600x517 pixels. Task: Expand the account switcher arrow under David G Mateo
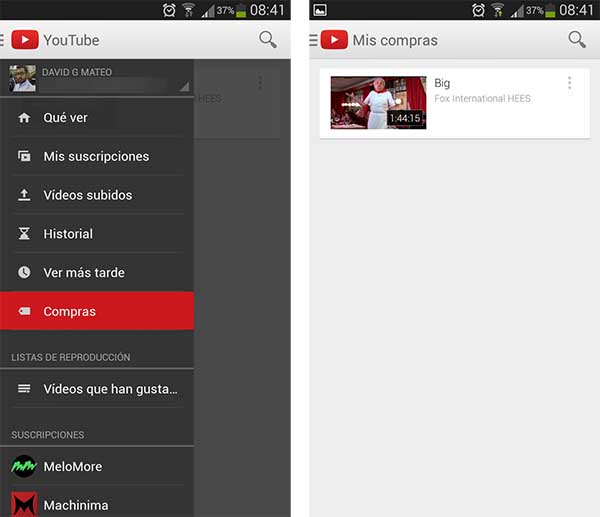pyautogui.click(x=184, y=87)
